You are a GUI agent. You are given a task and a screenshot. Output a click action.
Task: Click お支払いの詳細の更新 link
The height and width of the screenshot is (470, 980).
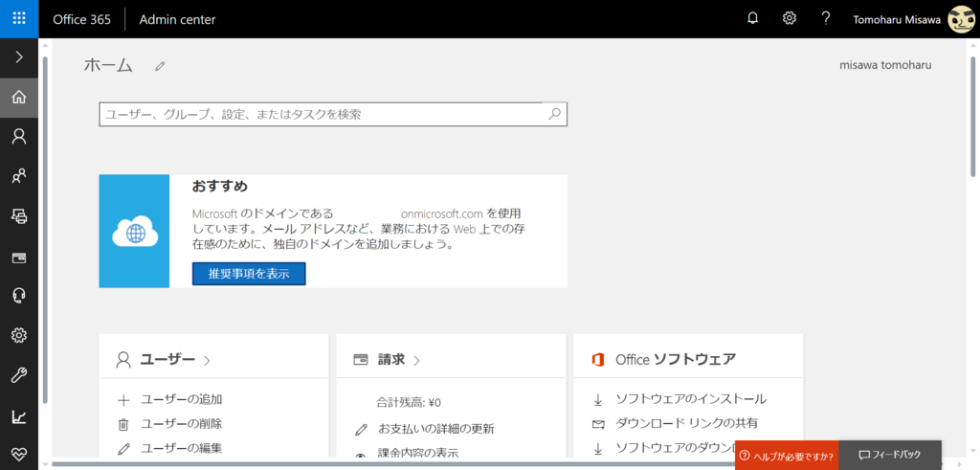click(436, 429)
